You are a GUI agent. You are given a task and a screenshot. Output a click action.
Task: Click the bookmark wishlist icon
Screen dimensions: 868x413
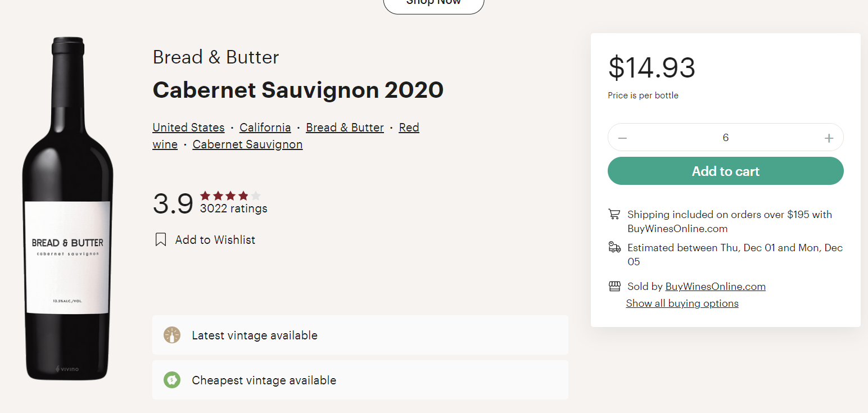[x=161, y=240]
